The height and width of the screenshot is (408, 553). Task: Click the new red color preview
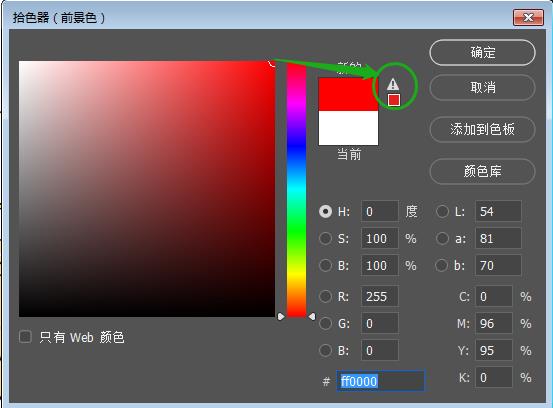[348, 94]
